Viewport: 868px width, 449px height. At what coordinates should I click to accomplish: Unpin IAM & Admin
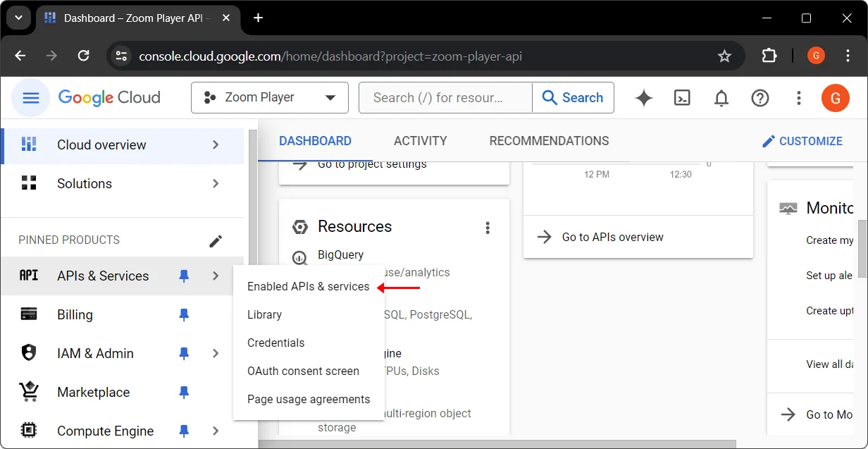point(184,354)
